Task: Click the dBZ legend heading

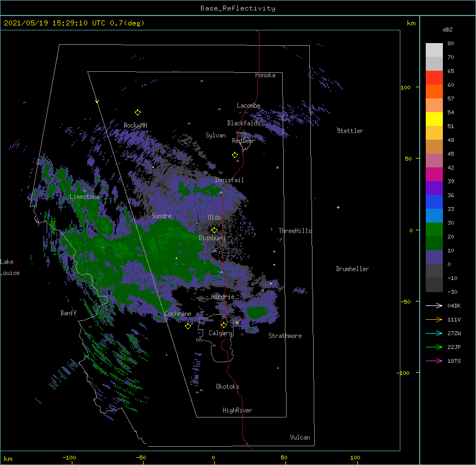Action: coord(447,29)
